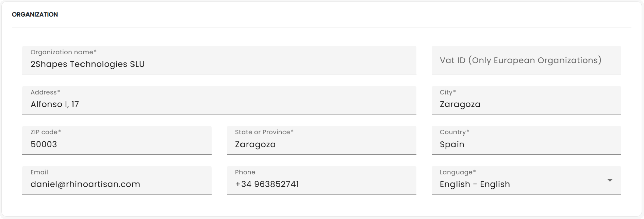
Task: Click the ORGANIZATION section heading
Action: [35, 14]
